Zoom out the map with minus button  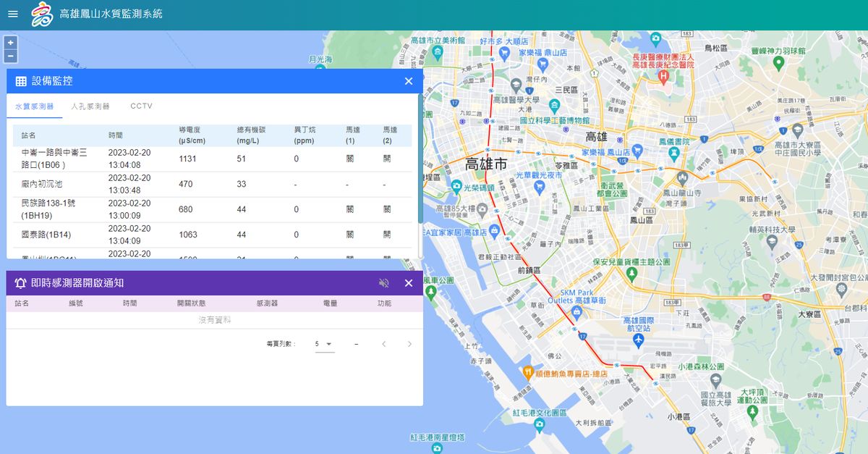pos(10,56)
